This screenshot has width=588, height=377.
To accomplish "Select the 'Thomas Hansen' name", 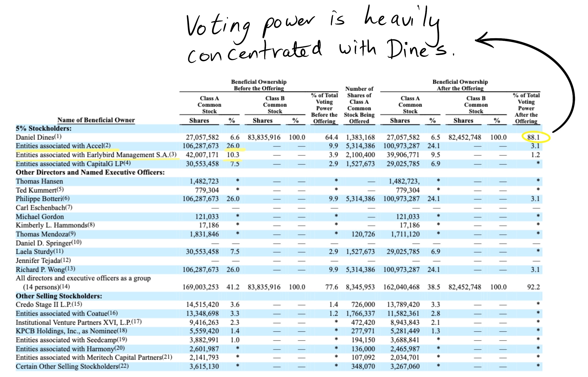I will (x=39, y=181).
